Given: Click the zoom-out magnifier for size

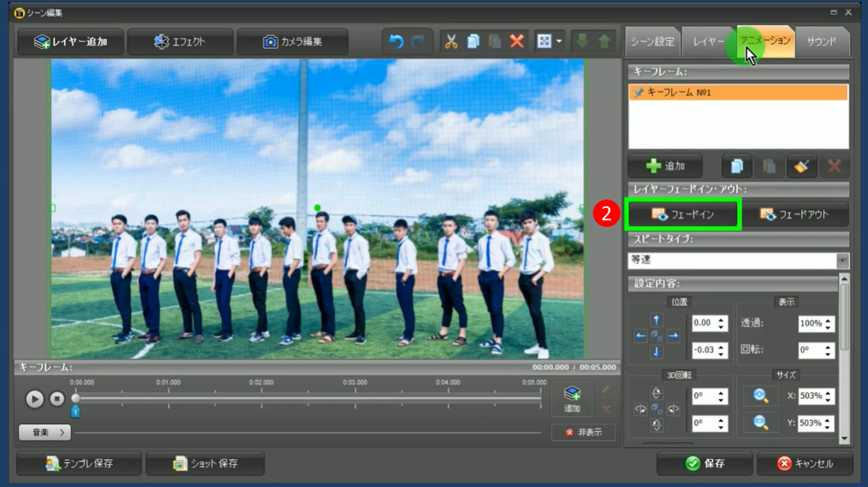Looking at the screenshot, I should click(761, 423).
